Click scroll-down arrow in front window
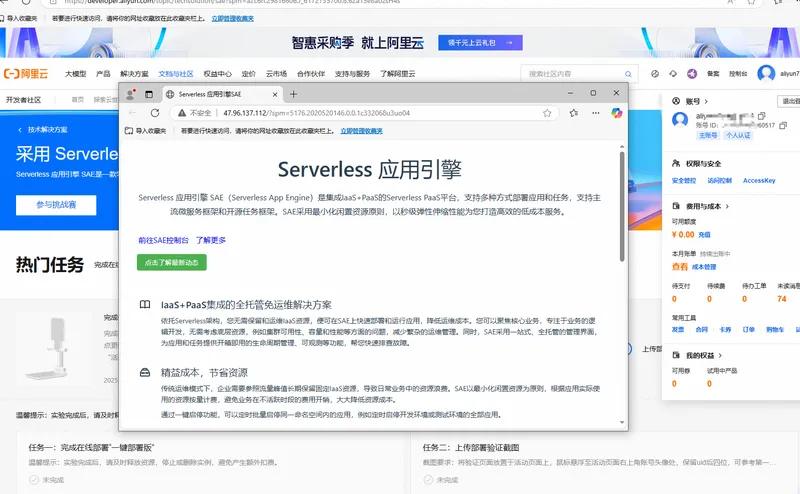Screen dimensions: 800x494 (622, 422)
